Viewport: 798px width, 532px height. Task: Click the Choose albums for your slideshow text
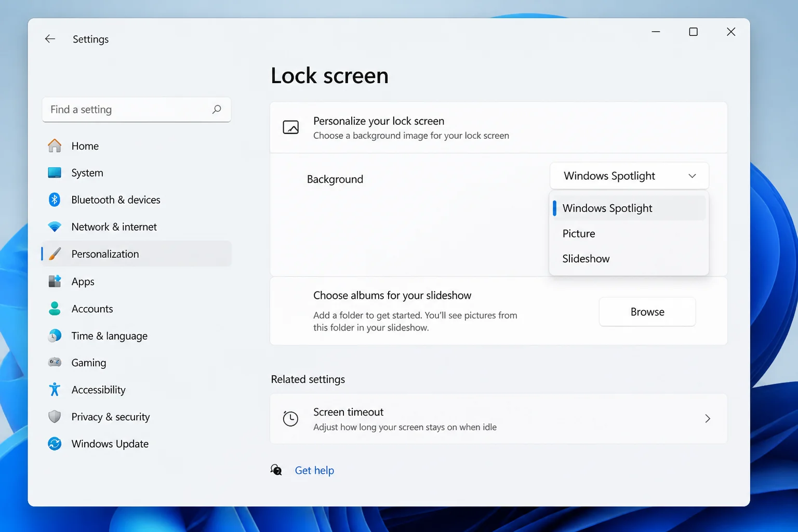pos(392,296)
